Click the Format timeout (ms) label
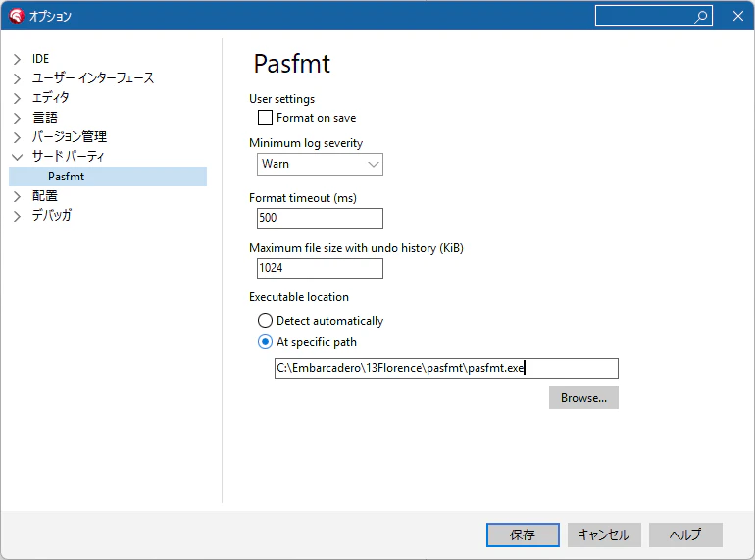 (303, 198)
